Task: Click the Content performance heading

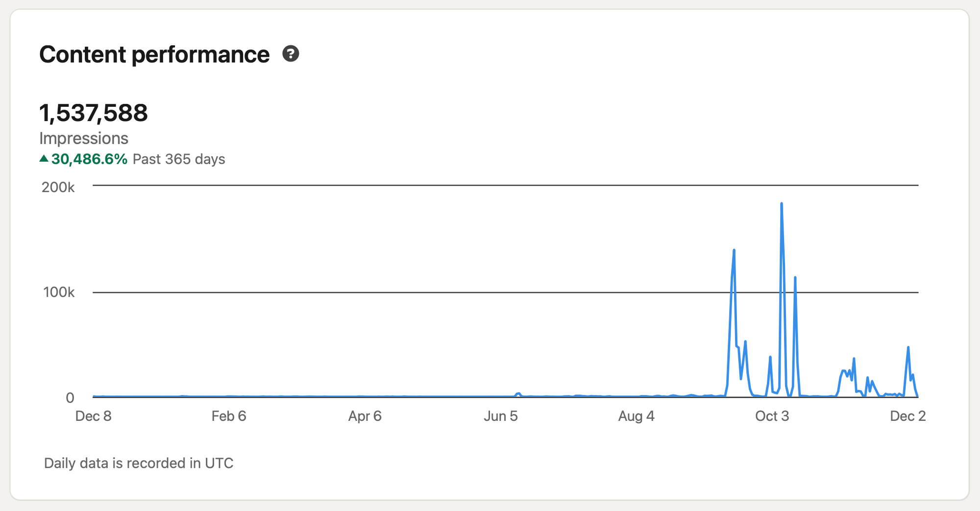Action: coord(154,54)
